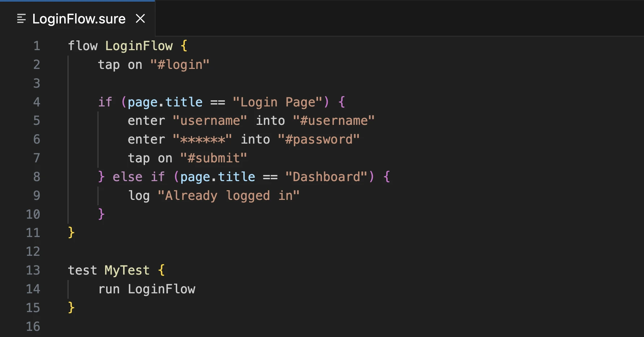Place cursor on the "#login" string

180,65
